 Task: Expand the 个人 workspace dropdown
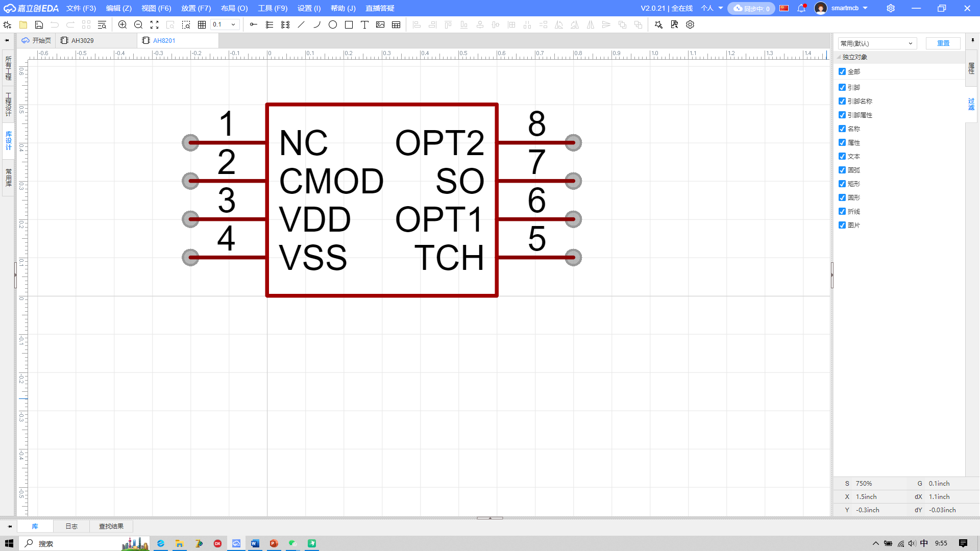click(x=712, y=8)
